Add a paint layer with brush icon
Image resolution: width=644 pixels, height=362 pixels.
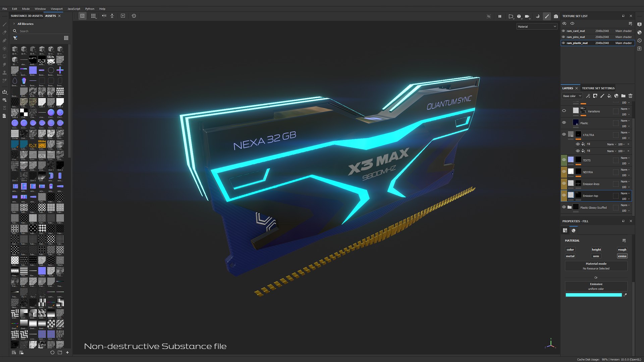[602, 96]
